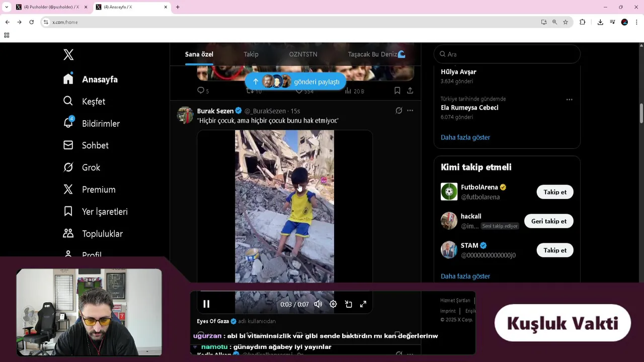This screenshot has width=644, height=362.
Task: Open Eyes Of Gaza source account
Action: click(x=213, y=321)
